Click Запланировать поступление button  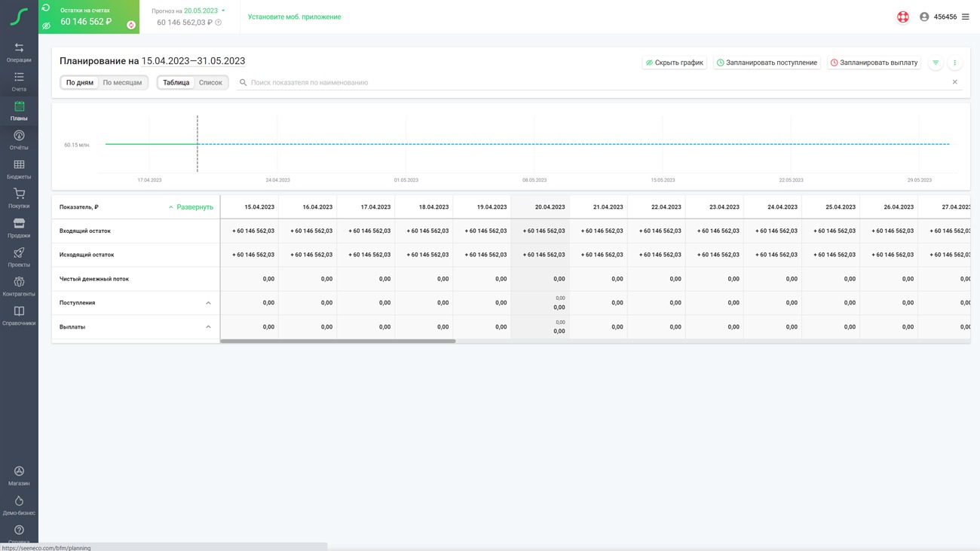[x=767, y=63]
